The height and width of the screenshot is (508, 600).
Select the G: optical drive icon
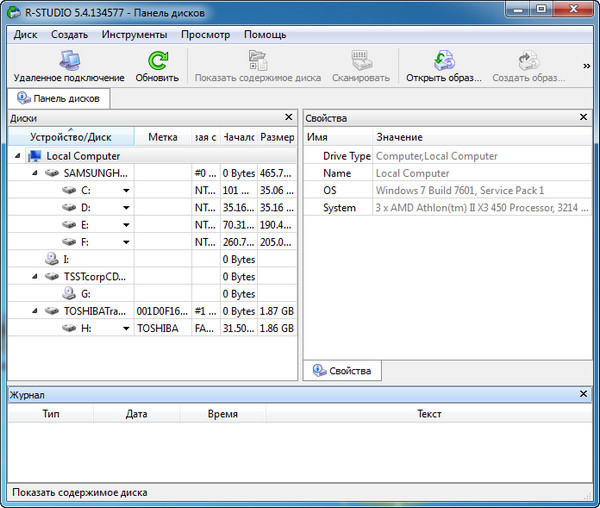coord(69,294)
